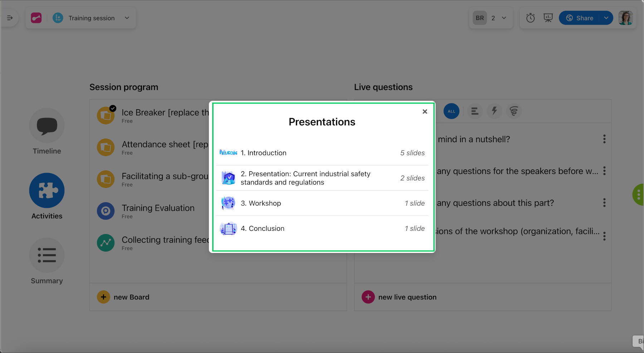
Task: Filter live questions by word cloud icon
Action: [x=514, y=111]
